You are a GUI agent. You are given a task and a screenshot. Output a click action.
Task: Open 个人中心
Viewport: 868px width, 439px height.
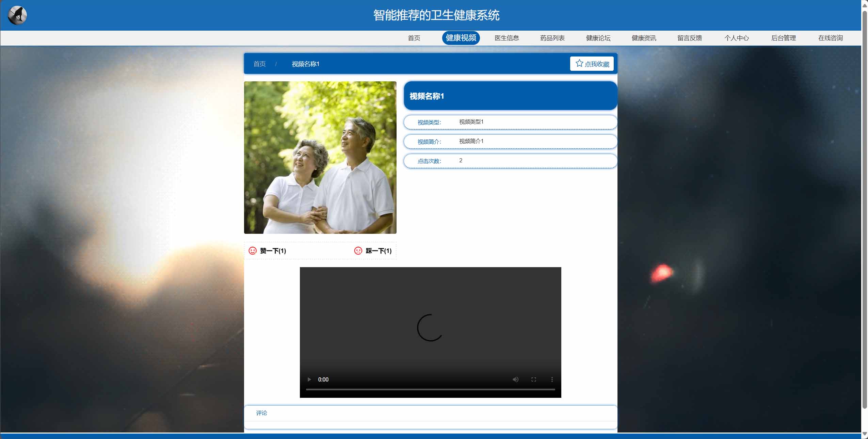[x=736, y=38]
